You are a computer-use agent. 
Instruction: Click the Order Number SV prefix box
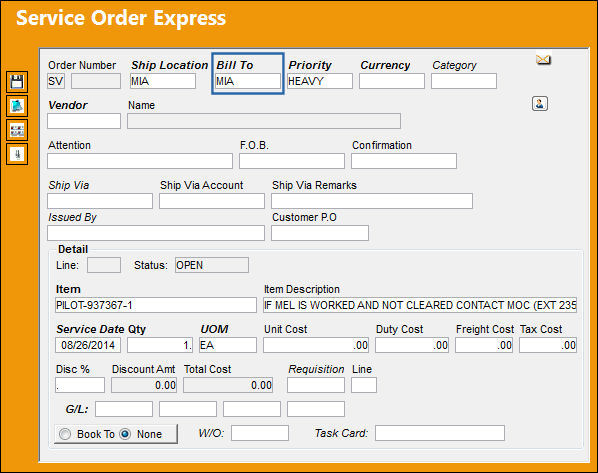[56, 81]
